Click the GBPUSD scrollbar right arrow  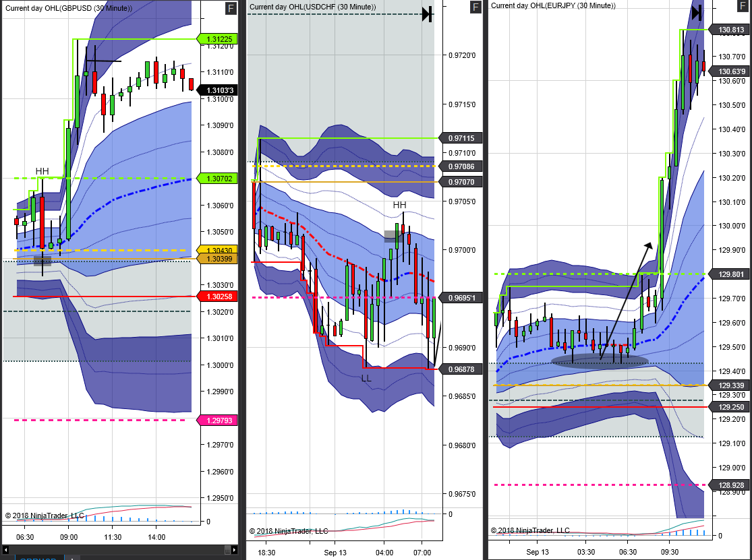click(235, 549)
